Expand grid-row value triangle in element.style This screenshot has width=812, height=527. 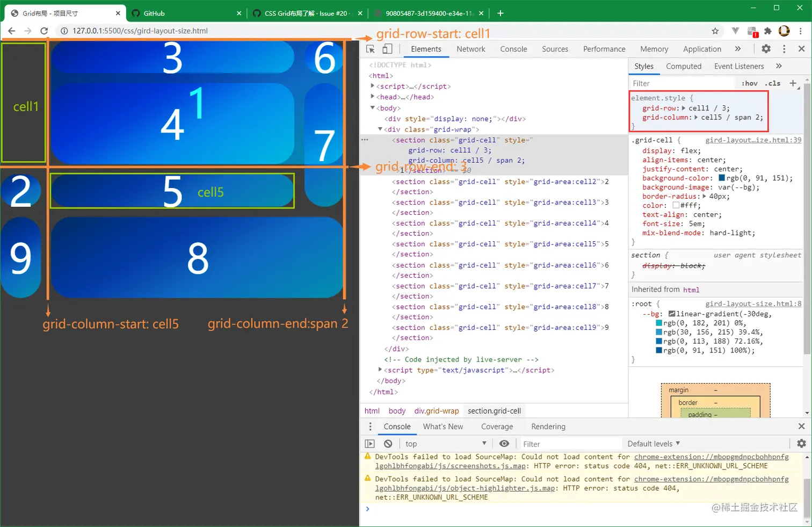pos(684,108)
